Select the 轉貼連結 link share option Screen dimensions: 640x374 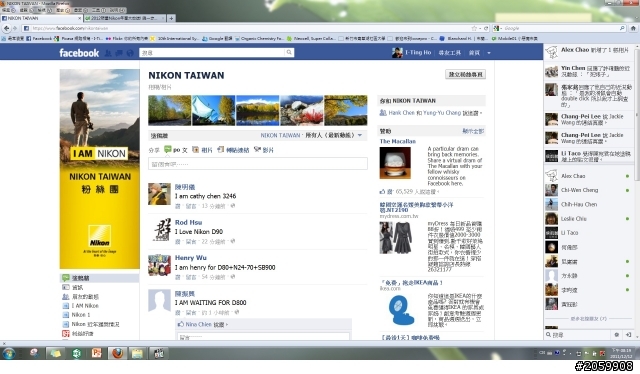[233, 150]
